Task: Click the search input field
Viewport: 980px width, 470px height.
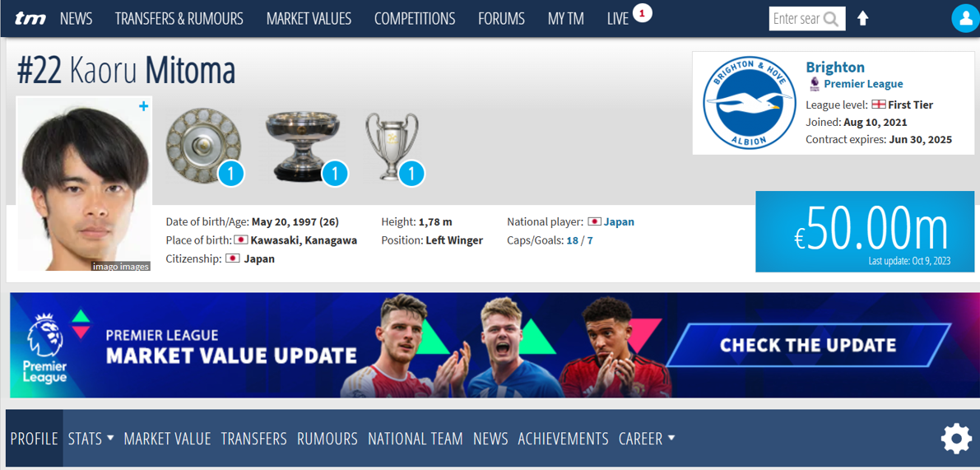Action: (x=797, y=19)
